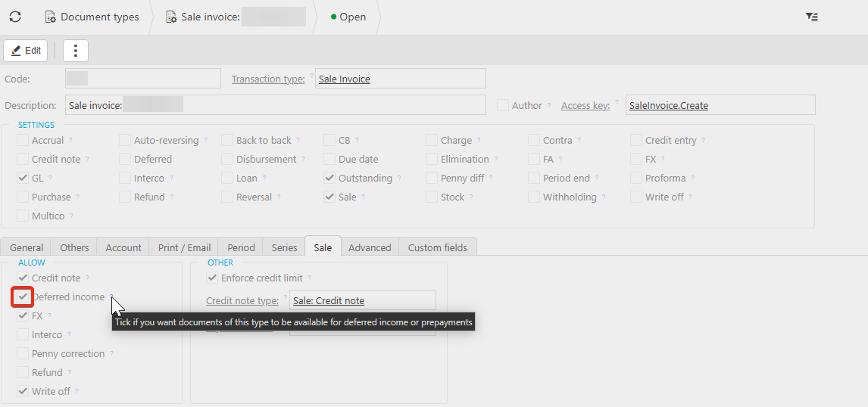Click the help icon next to Outstanding

pos(399,178)
